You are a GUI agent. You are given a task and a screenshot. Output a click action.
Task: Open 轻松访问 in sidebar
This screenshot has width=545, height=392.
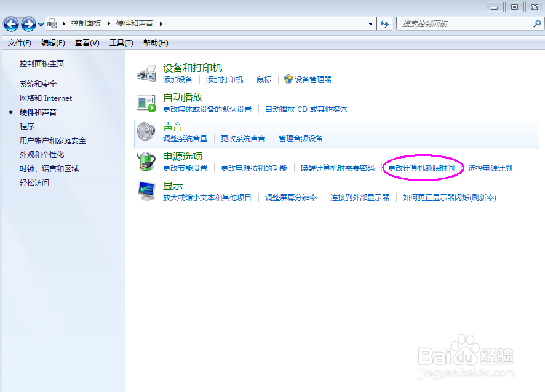(34, 182)
